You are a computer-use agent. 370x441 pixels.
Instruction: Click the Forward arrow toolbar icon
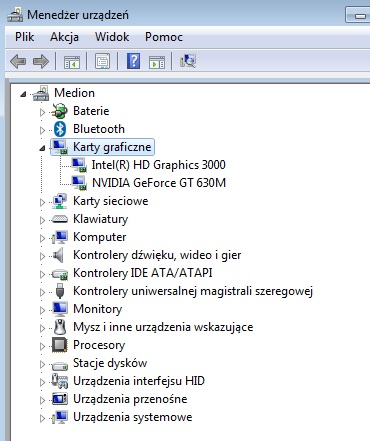41,61
